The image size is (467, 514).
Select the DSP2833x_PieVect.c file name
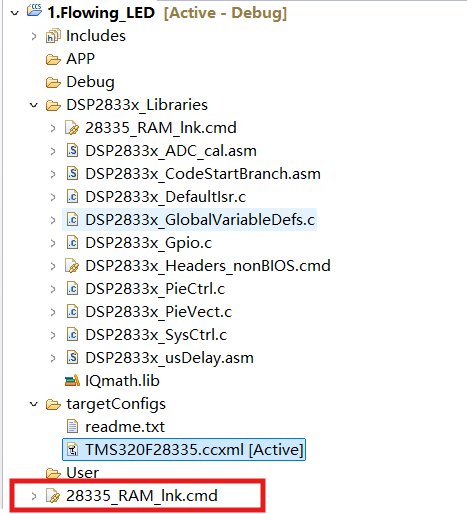coord(159,312)
